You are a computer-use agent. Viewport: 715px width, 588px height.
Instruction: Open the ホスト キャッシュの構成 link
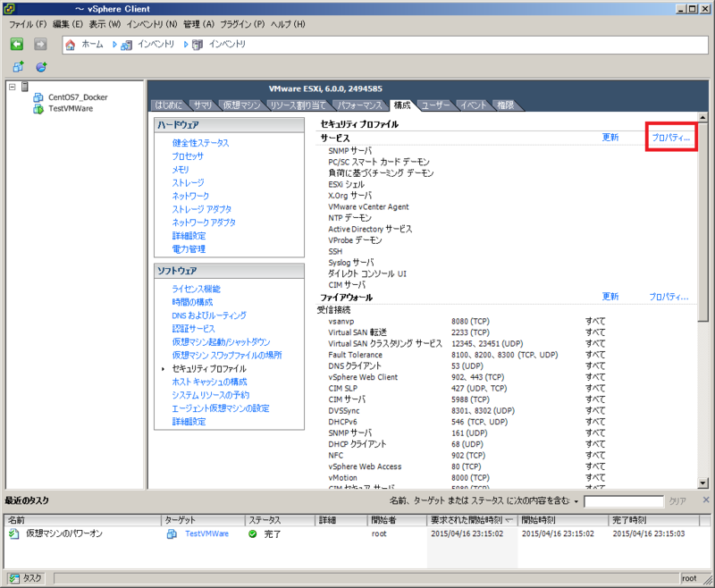[209, 382]
